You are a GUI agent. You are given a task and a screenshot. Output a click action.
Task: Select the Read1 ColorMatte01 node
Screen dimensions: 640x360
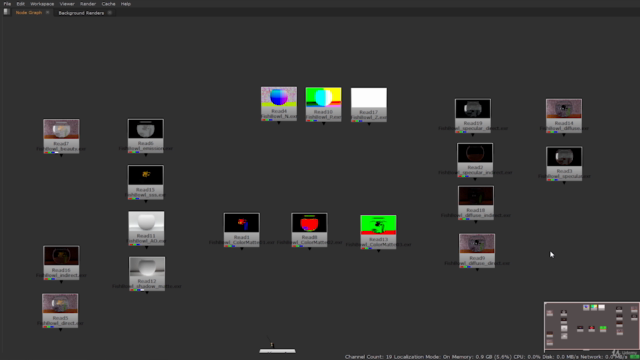click(242, 230)
